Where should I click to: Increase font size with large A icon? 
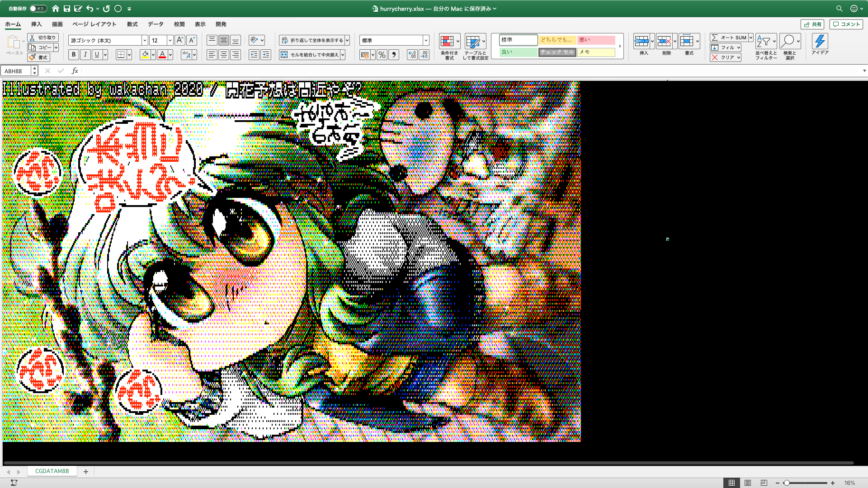[179, 40]
